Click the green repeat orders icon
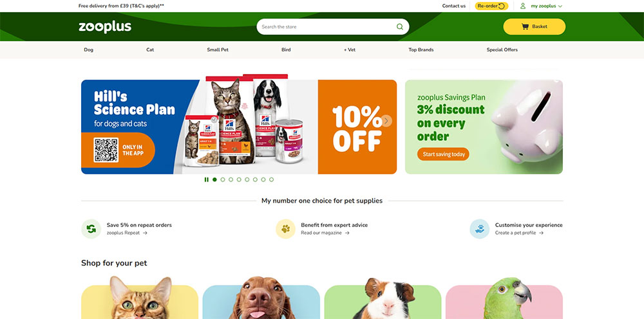The width and height of the screenshot is (644, 319). click(91, 229)
